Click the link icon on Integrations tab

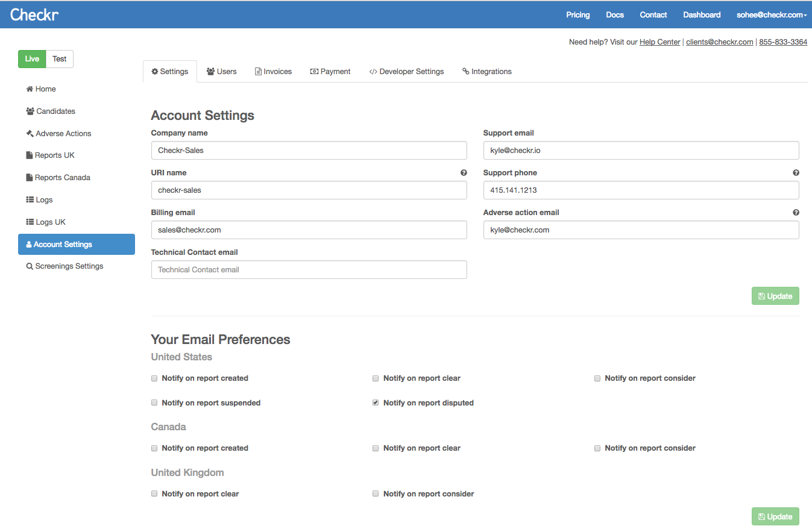(x=465, y=71)
